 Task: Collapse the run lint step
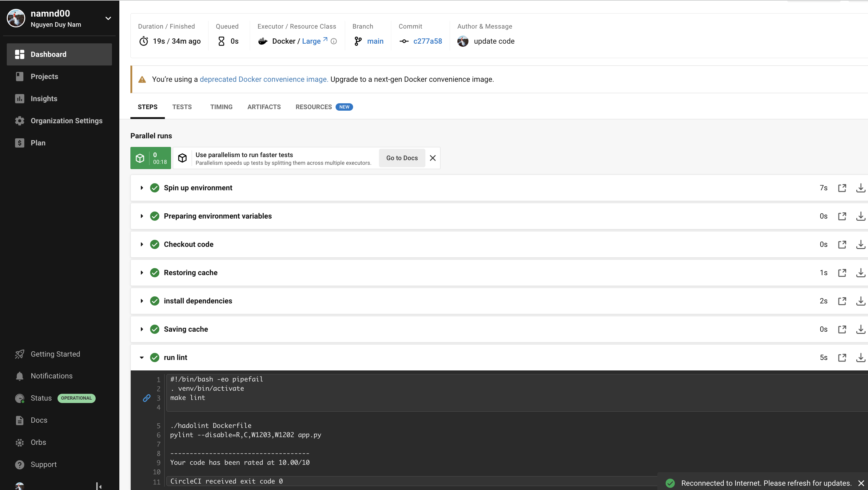[x=142, y=358]
